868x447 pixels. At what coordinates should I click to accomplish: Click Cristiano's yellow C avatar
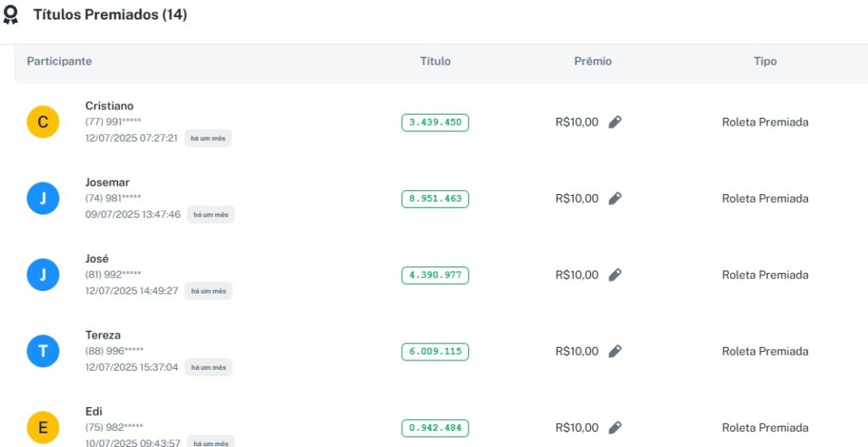point(43,122)
